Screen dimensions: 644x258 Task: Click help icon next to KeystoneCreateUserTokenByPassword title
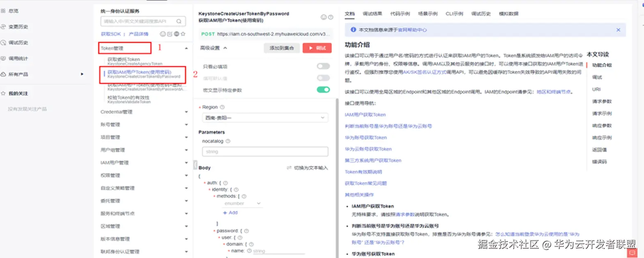[331, 17]
